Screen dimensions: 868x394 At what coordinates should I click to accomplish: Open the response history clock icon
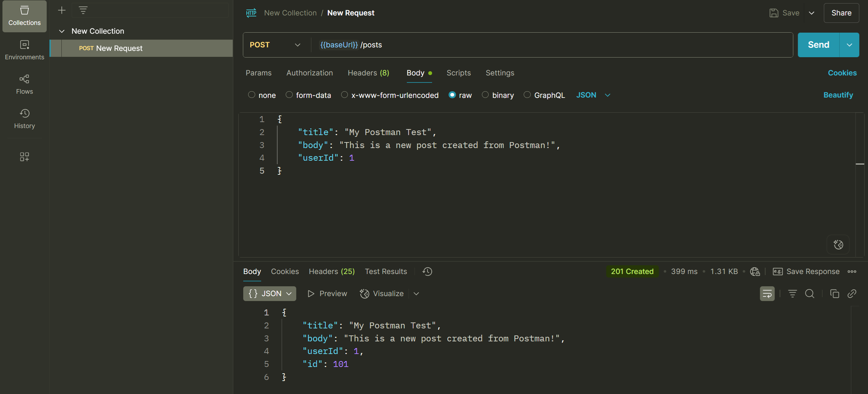(x=427, y=272)
